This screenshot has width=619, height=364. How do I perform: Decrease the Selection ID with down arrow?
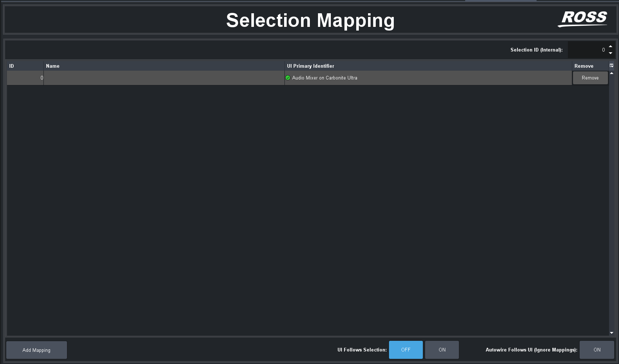point(611,53)
